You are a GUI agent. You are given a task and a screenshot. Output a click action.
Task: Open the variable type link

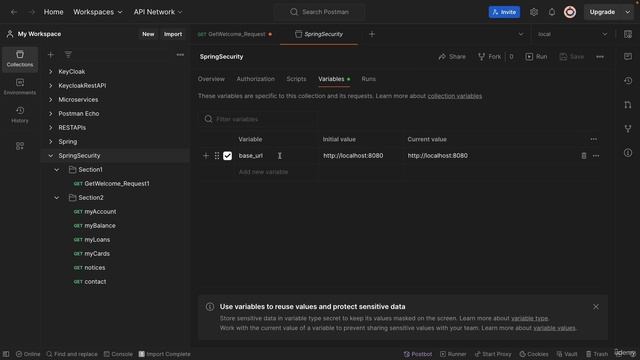point(529,318)
